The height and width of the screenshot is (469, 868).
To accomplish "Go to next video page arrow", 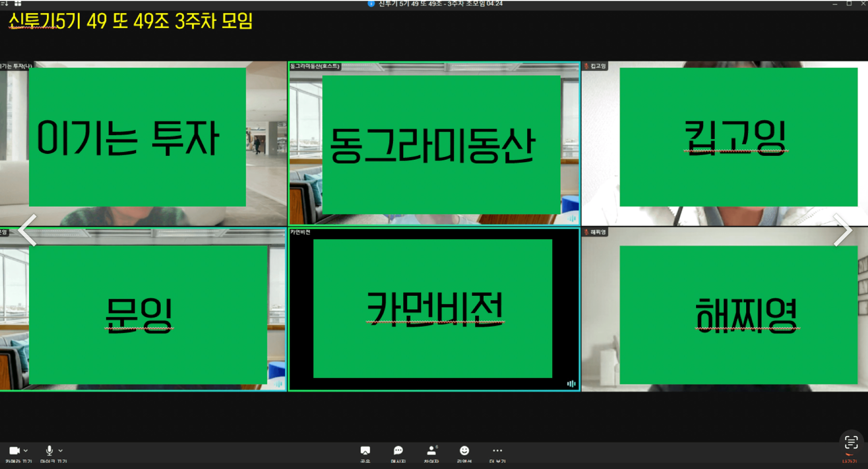I will pyautogui.click(x=842, y=230).
